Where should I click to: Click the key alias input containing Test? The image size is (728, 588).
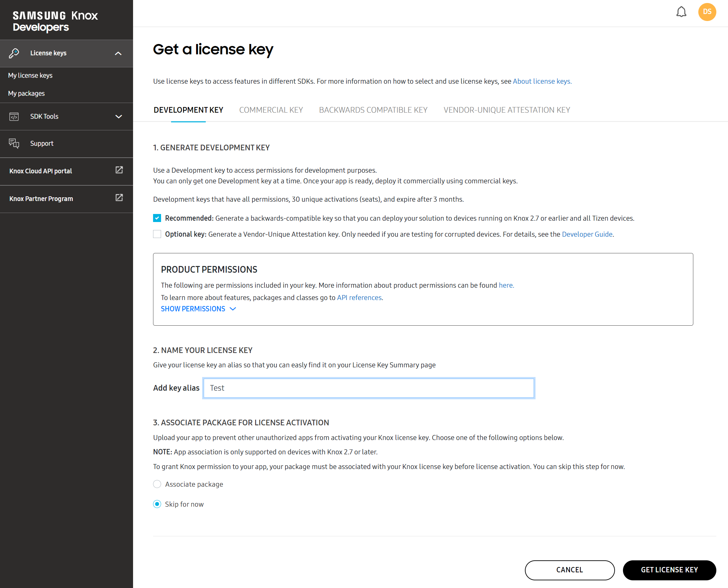[369, 388]
